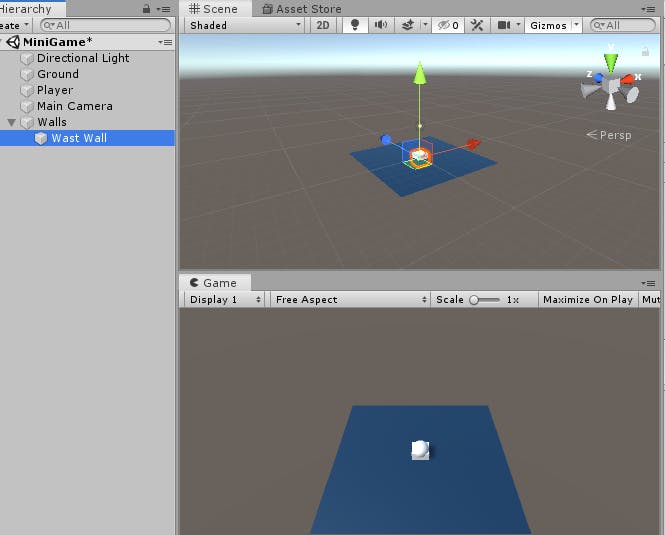Open Display 1 dropdown
665x535 pixels.
click(x=224, y=300)
